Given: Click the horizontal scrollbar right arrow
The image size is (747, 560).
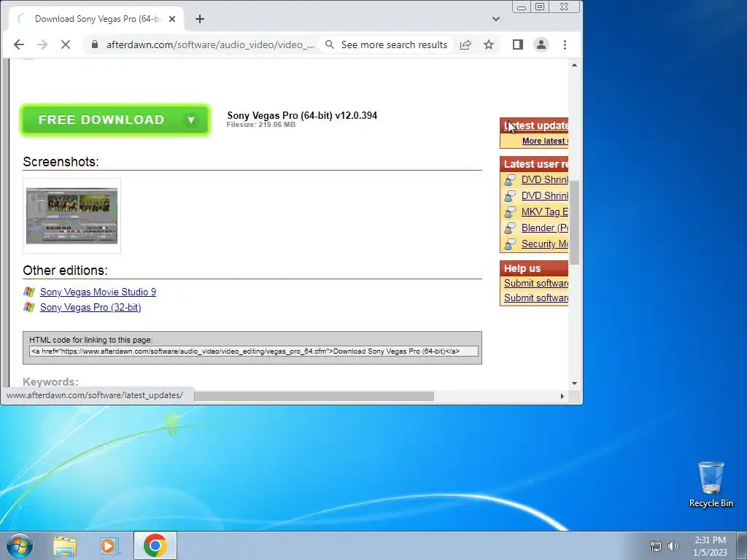Looking at the screenshot, I should [562, 396].
